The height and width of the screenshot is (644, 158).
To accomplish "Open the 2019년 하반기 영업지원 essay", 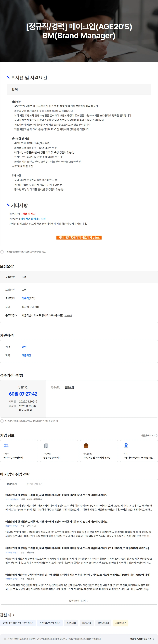I will click(79, 556).
